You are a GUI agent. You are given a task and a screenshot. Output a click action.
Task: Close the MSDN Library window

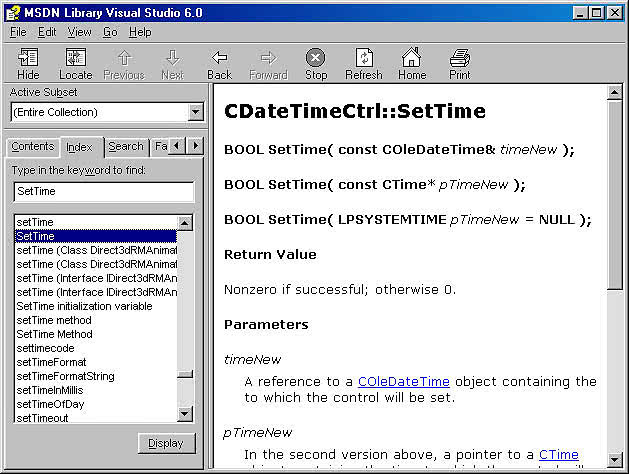[x=615, y=13]
